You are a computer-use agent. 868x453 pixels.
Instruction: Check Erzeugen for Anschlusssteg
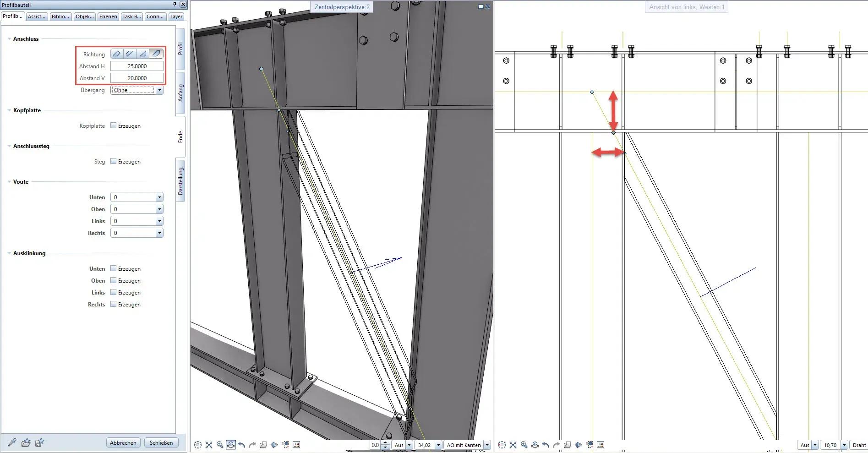tap(114, 161)
